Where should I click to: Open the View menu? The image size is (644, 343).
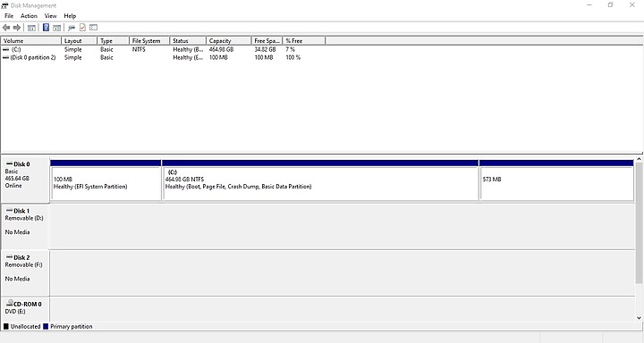[50, 15]
